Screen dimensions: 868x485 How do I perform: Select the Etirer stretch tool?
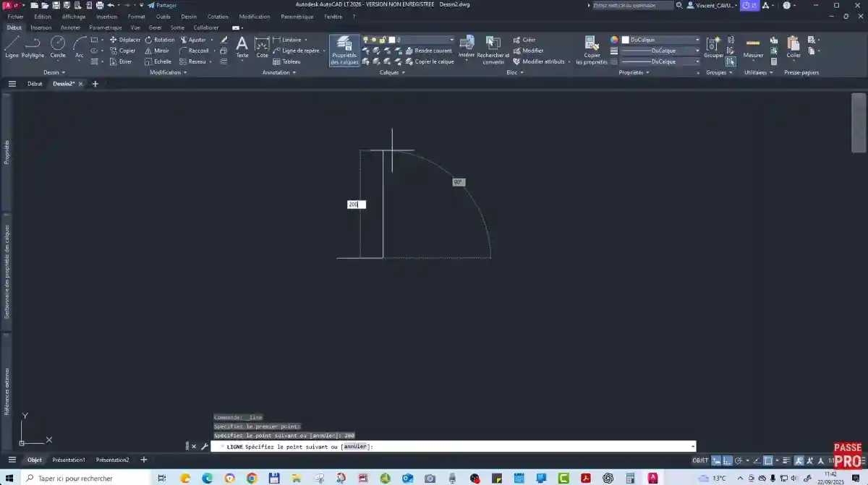pos(121,61)
